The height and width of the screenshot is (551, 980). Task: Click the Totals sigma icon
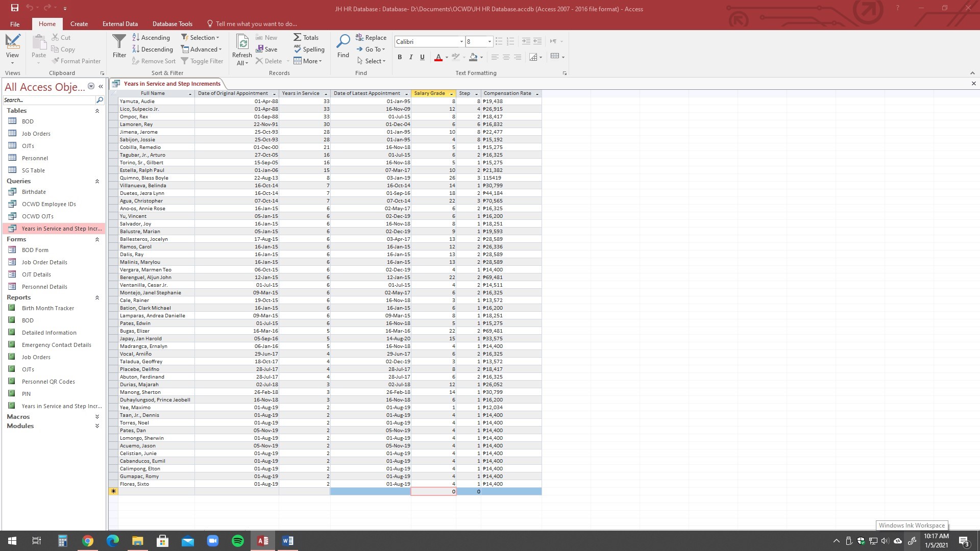click(x=298, y=37)
